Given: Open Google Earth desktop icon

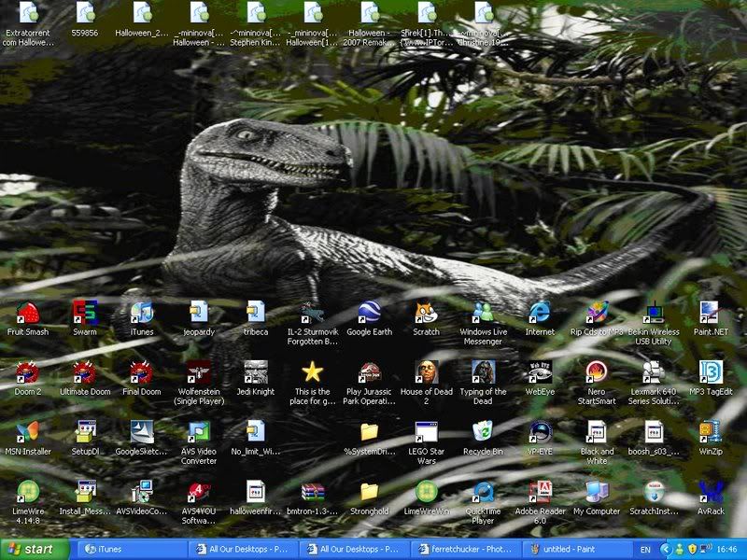Looking at the screenshot, I should coord(369,313).
